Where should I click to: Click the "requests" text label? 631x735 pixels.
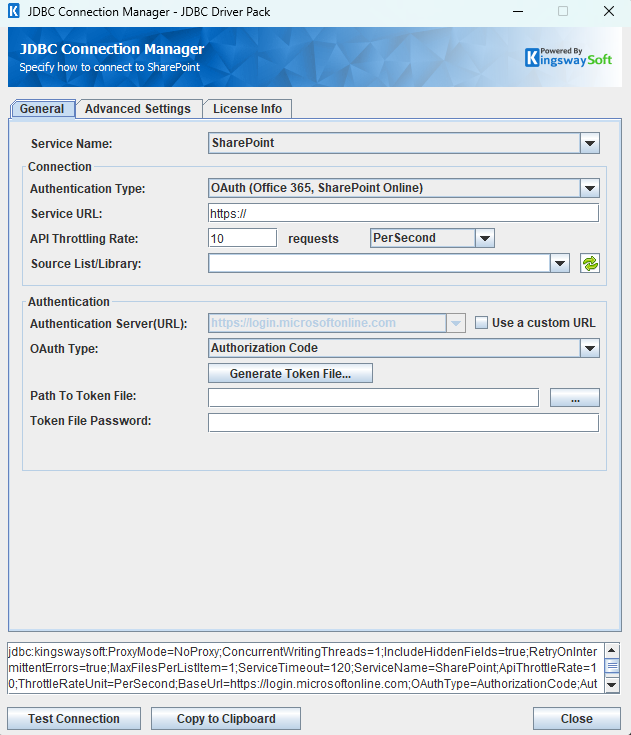click(313, 239)
